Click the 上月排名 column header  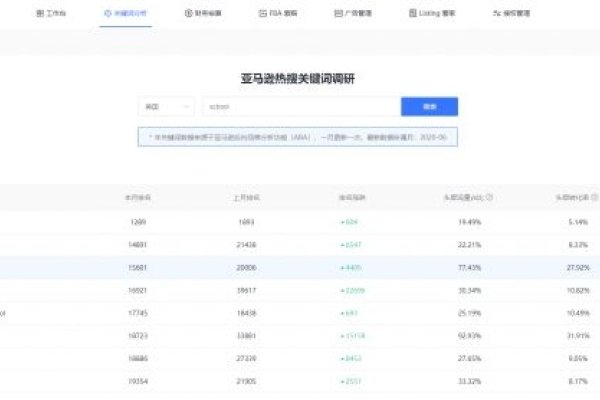click(x=246, y=198)
